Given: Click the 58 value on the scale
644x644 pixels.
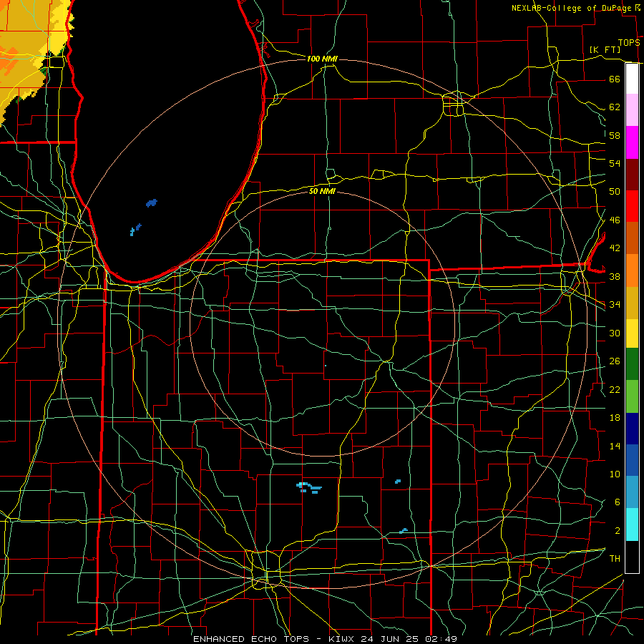Looking at the screenshot, I should tap(615, 135).
